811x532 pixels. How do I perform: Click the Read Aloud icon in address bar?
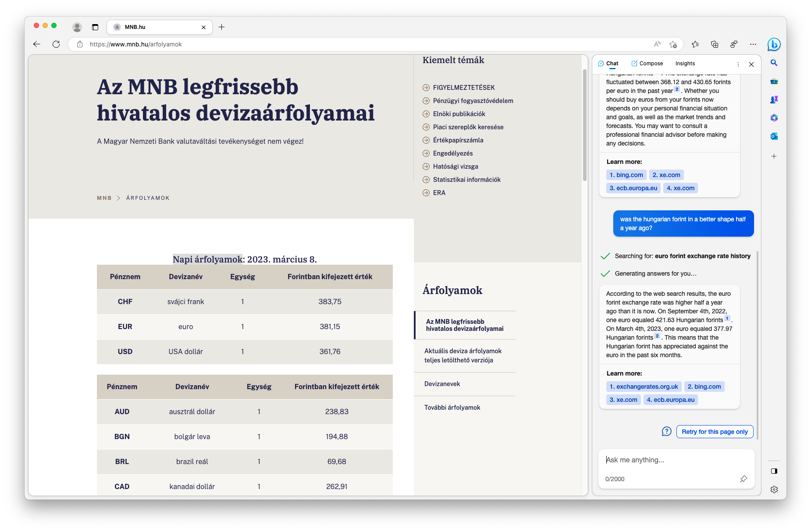(657, 44)
